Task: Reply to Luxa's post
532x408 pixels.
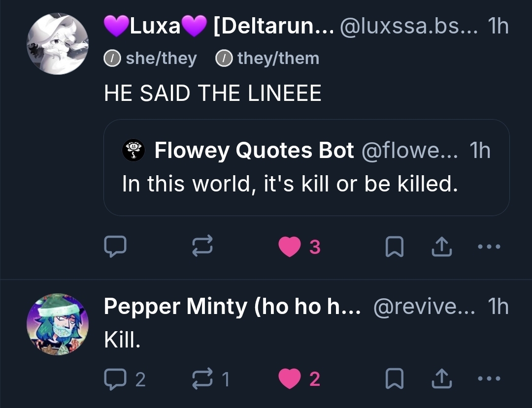Action: click(x=115, y=247)
